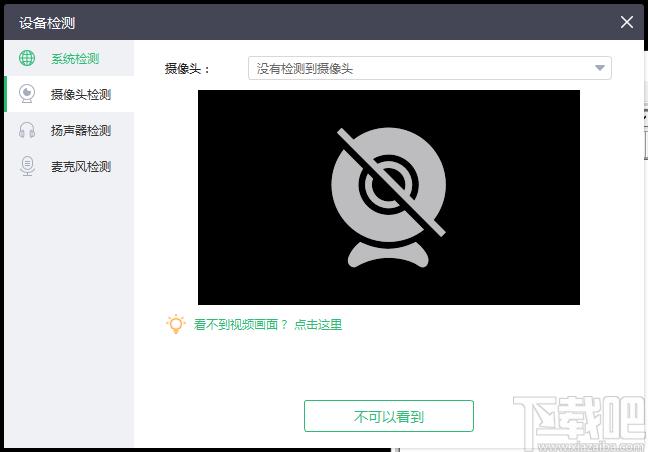Open the 系统检测 tab
Image resolution: width=648 pixels, height=452 pixels.
69,58
